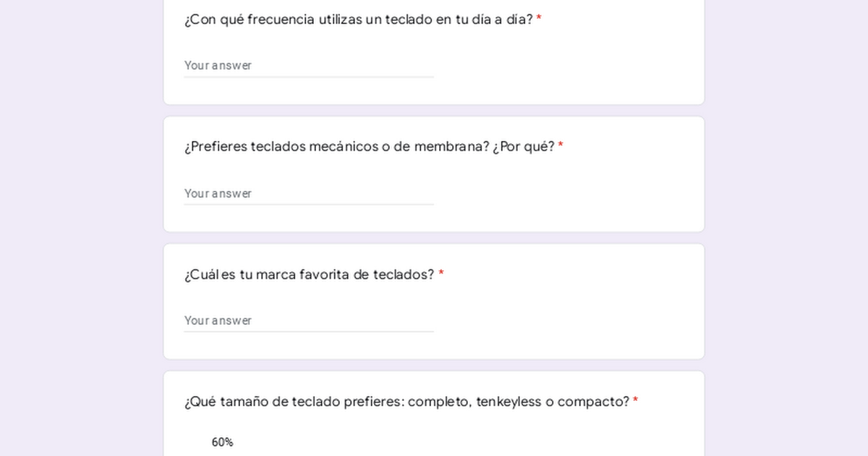
Task: Click the required asterisk on the favorite brand question
Action: click(441, 274)
